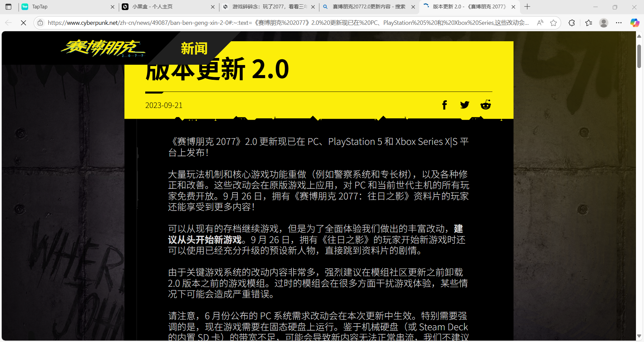The height and width of the screenshot is (342, 644).
Task: Click the scroll up arrow
Action: pos(639,36)
